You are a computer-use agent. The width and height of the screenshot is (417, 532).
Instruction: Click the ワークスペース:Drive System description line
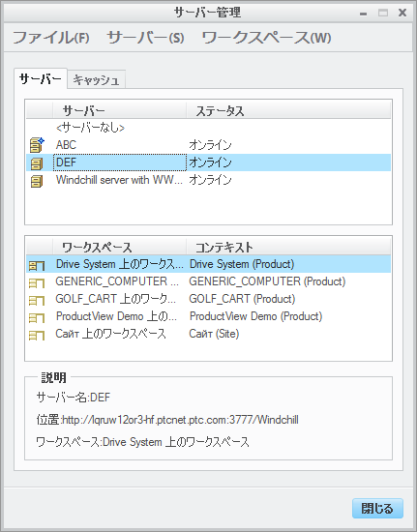142,442
